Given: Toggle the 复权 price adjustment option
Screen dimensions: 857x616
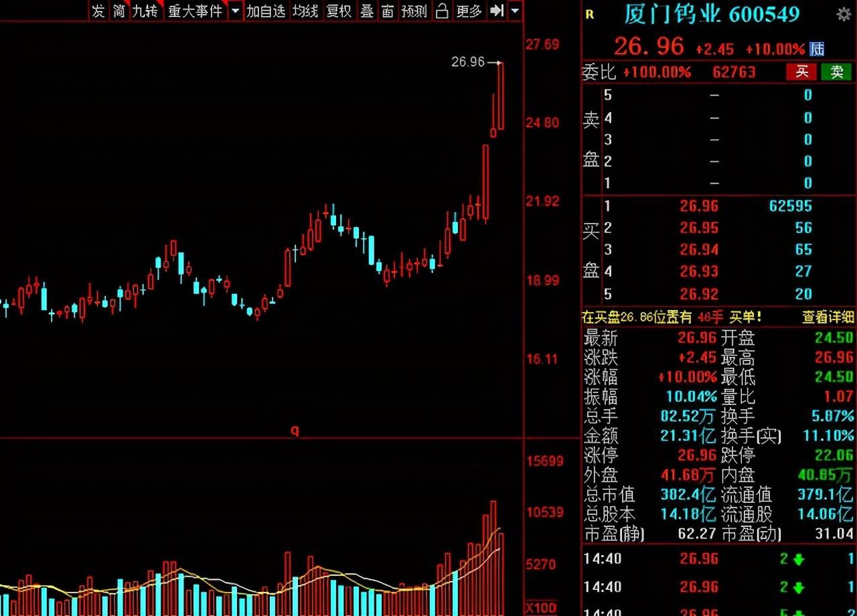Looking at the screenshot, I should [339, 11].
